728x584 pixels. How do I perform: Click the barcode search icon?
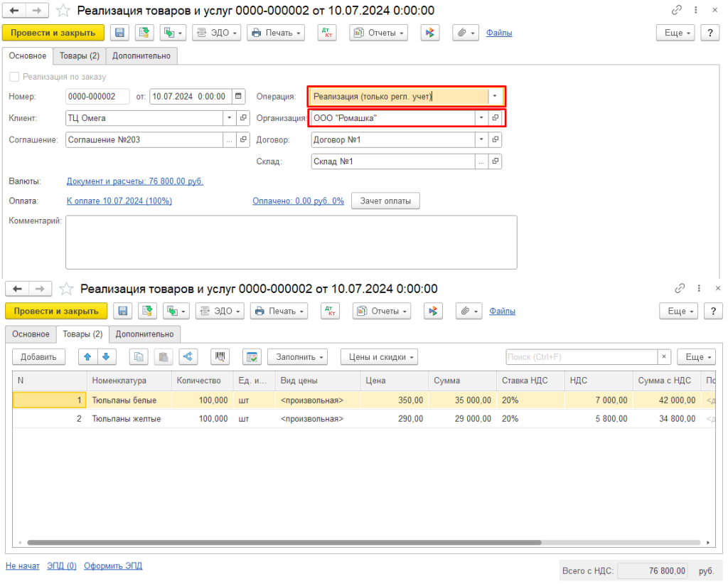220,357
